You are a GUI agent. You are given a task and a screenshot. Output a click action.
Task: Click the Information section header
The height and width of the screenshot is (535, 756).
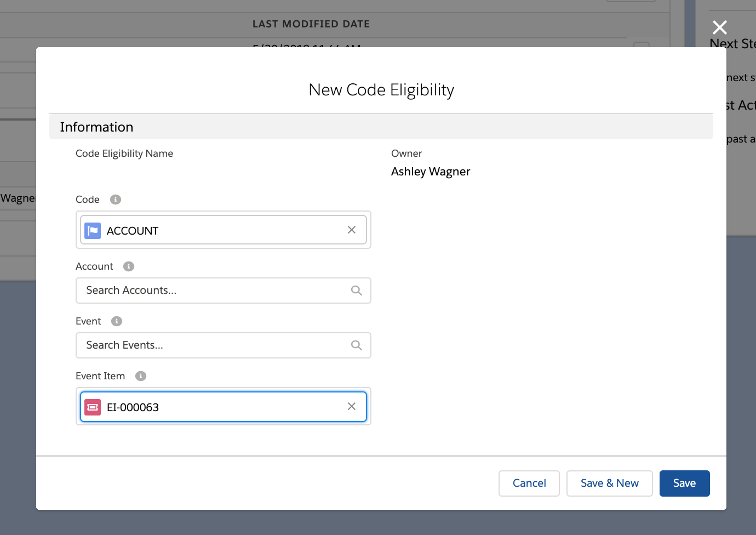click(x=96, y=127)
